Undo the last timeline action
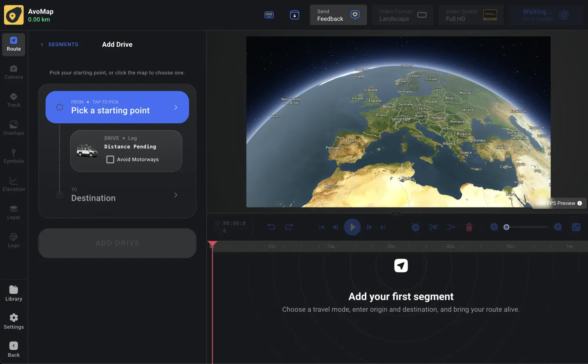 point(271,227)
